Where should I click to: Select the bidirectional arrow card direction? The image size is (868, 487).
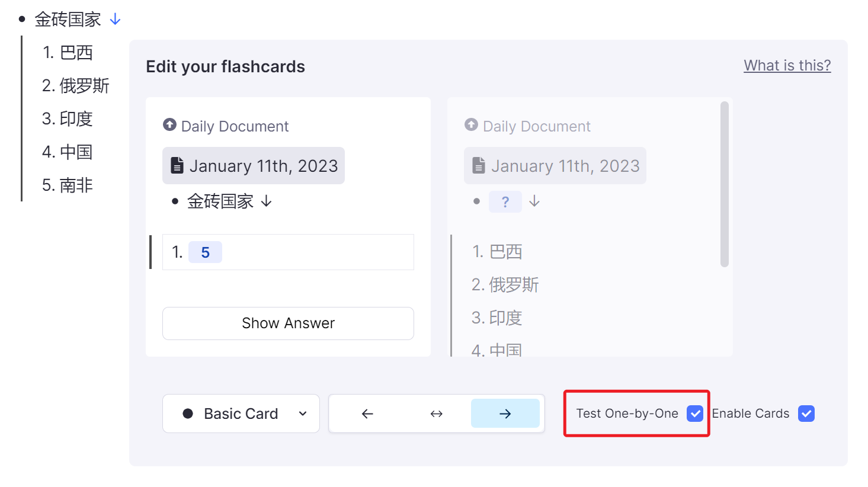[x=437, y=414]
